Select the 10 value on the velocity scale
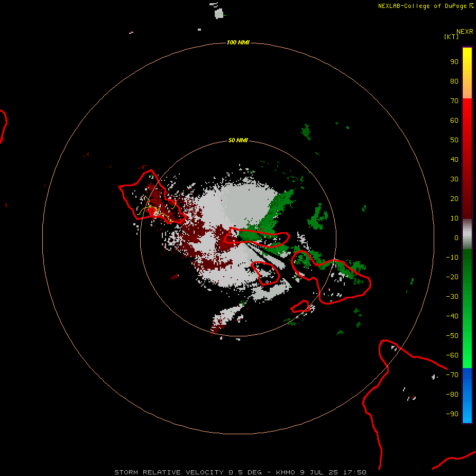 (x=454, y=218)
